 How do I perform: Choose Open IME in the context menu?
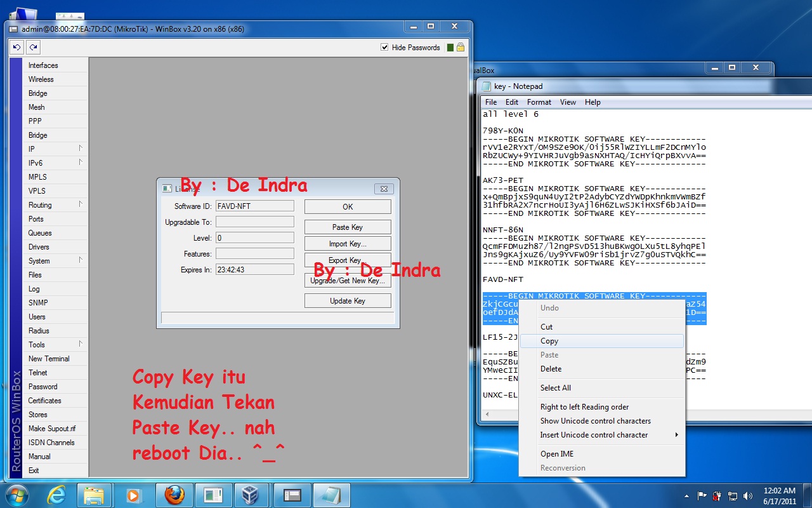pos(601,454)
